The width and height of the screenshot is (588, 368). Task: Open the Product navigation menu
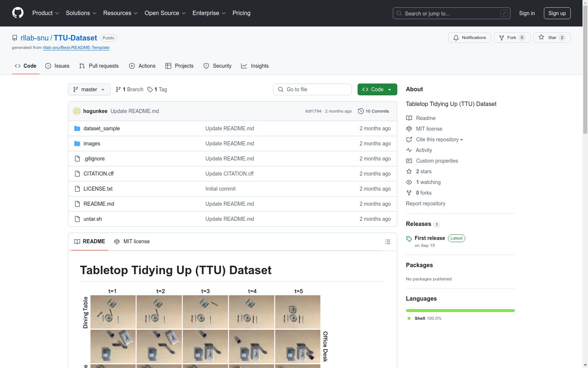click(46, 13)
